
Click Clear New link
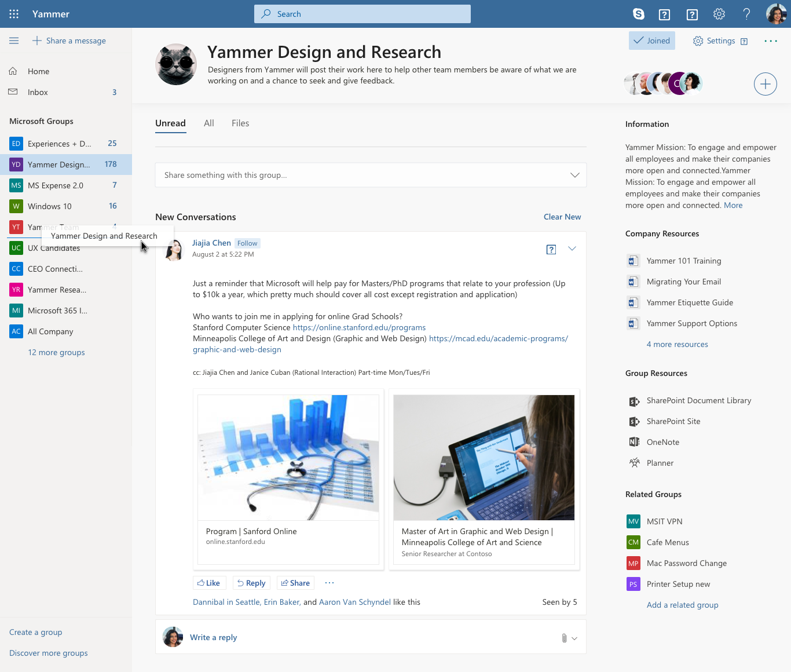(x=562, y=217)
